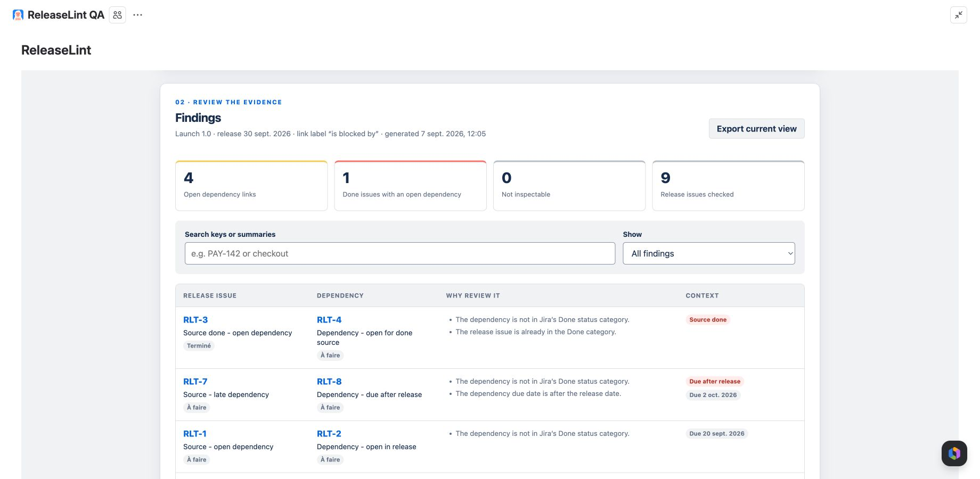
Task: Click the Dependency - open for done source text
Action: click(x=365, y=338)
